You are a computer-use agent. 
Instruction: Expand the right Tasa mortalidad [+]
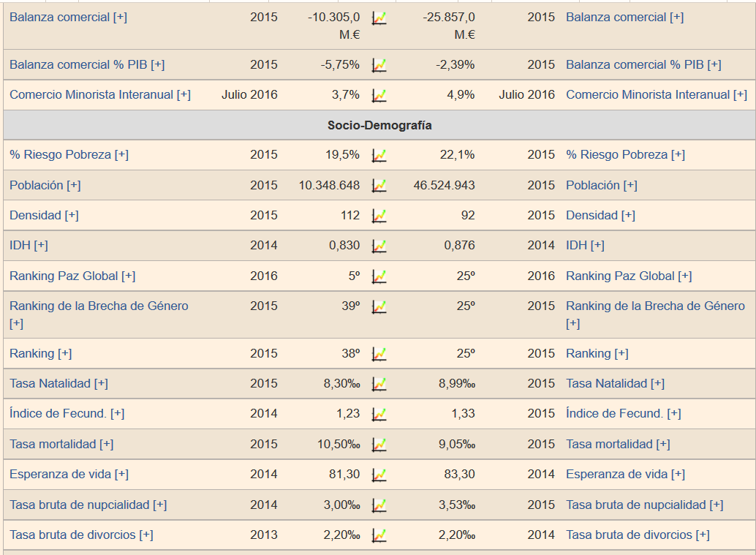(617, 444)
